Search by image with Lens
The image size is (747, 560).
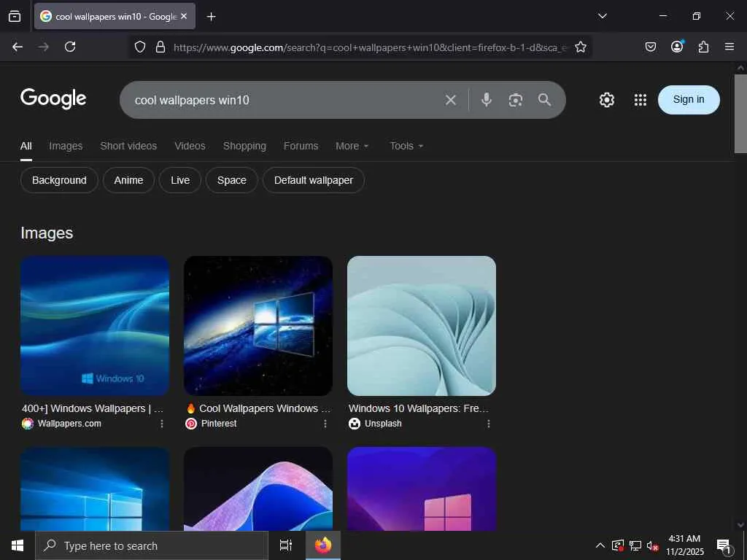516,100
